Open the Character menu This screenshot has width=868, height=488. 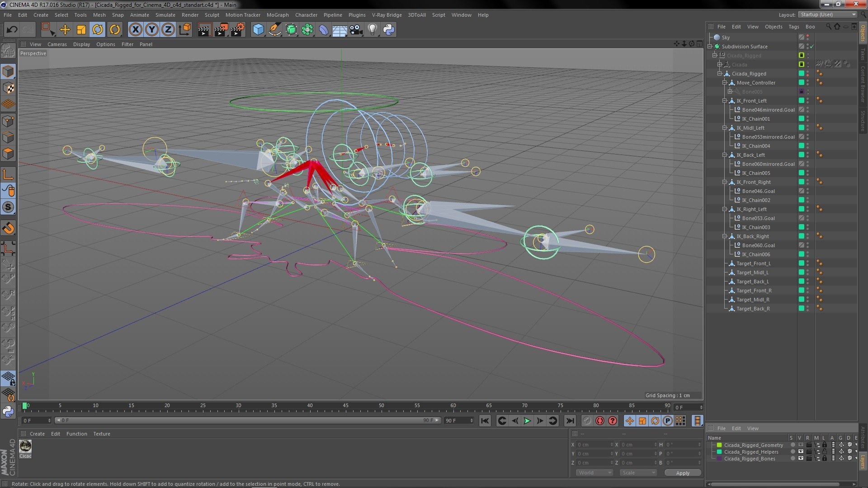tap(306, 15)
